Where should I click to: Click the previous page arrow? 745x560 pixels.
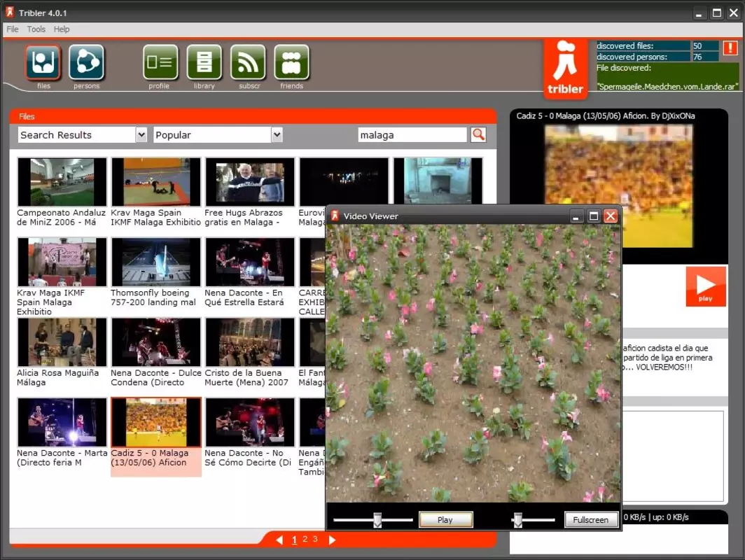(279, 540)
